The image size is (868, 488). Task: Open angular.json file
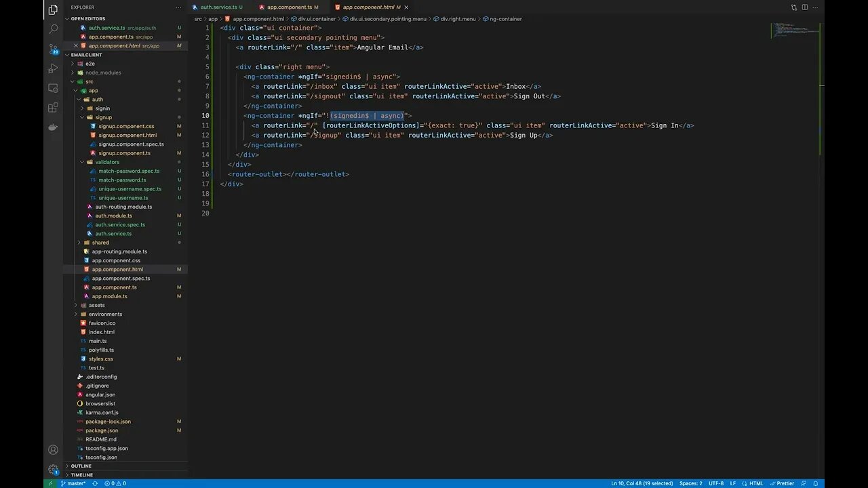tap(100, 394)
